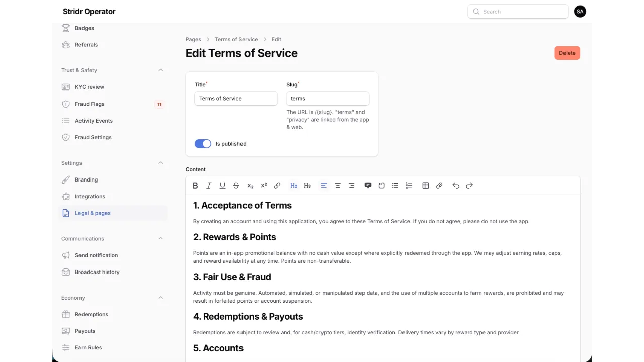644x362 pixels.
Task: Insert a link with the chain icon
Action: (x=277, y=186)
